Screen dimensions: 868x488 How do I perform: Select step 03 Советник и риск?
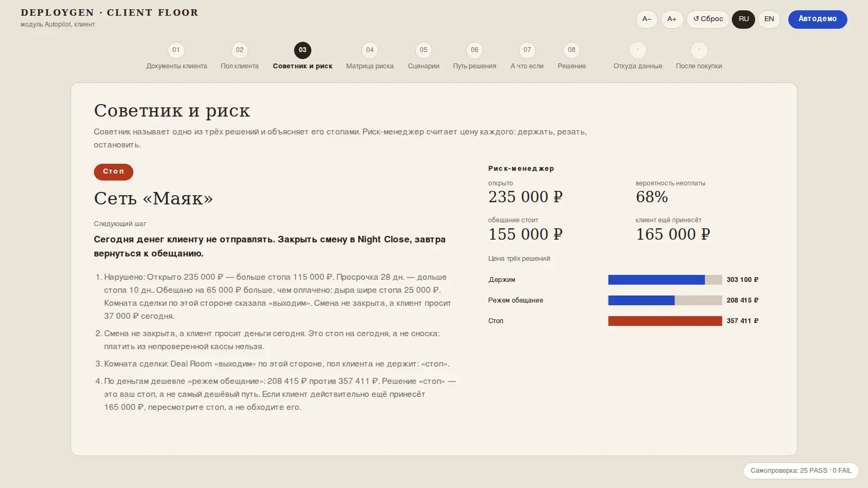(x=303, y=56)
